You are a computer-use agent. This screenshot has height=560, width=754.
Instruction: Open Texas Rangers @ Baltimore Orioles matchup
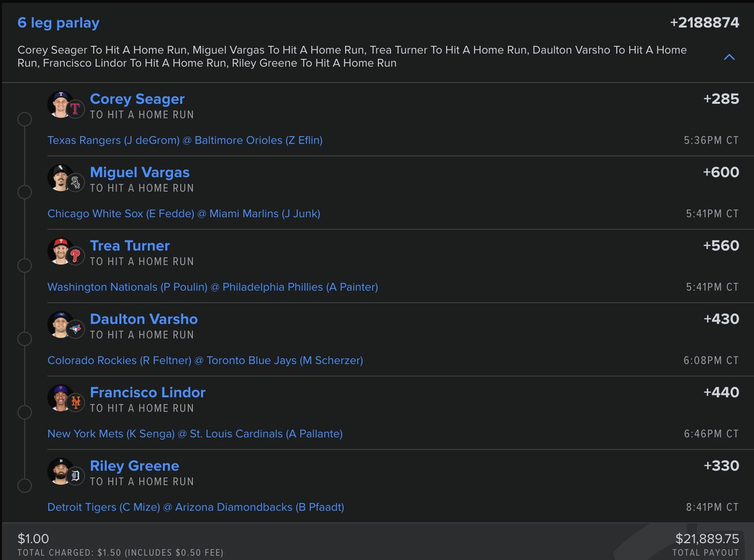tap(185, 141)
